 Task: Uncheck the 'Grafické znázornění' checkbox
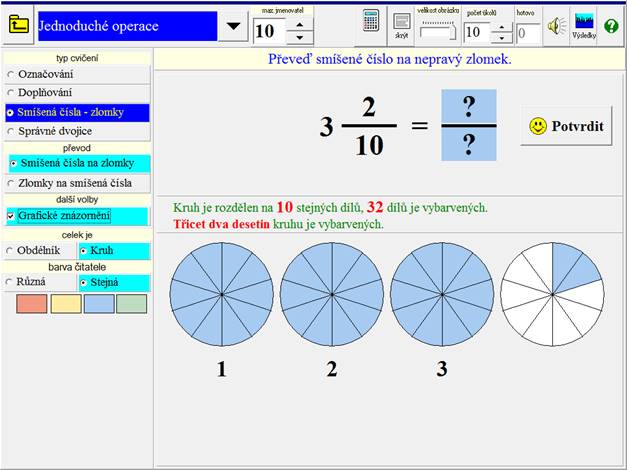click(11, 215)
